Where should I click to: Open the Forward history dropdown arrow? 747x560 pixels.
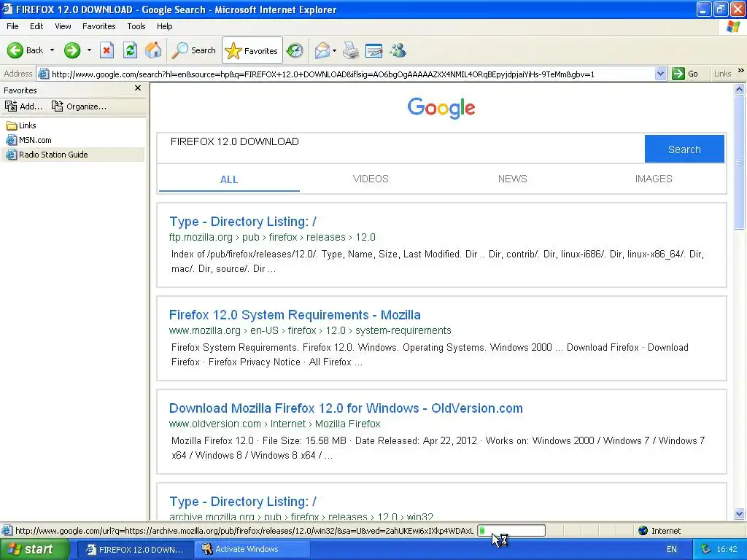point(89,50)
